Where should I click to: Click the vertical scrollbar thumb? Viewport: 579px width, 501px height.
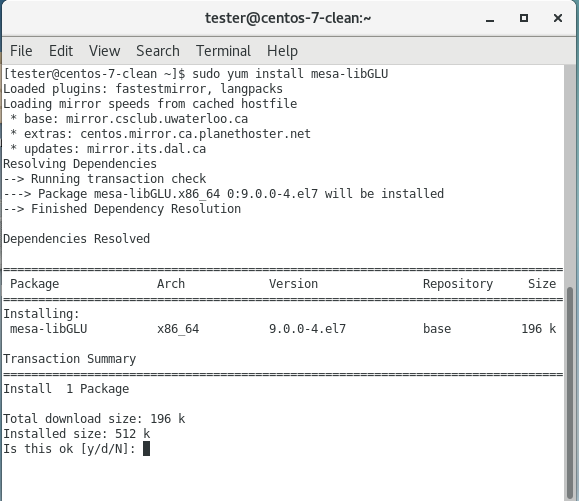click(570, 393)
